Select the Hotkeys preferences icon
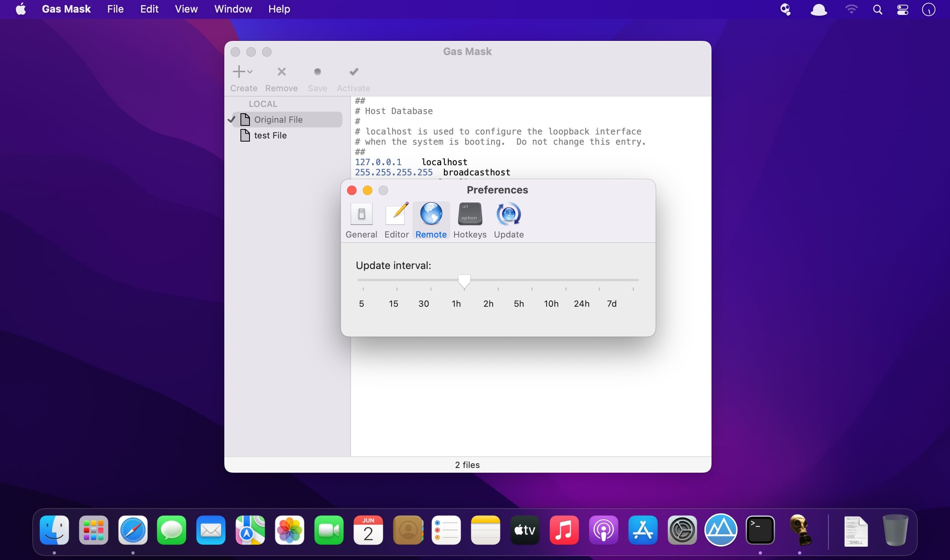 469,213
